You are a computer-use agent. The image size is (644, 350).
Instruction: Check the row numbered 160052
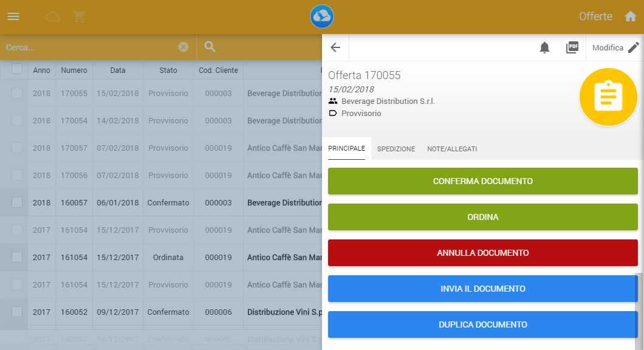click(17, 312)
